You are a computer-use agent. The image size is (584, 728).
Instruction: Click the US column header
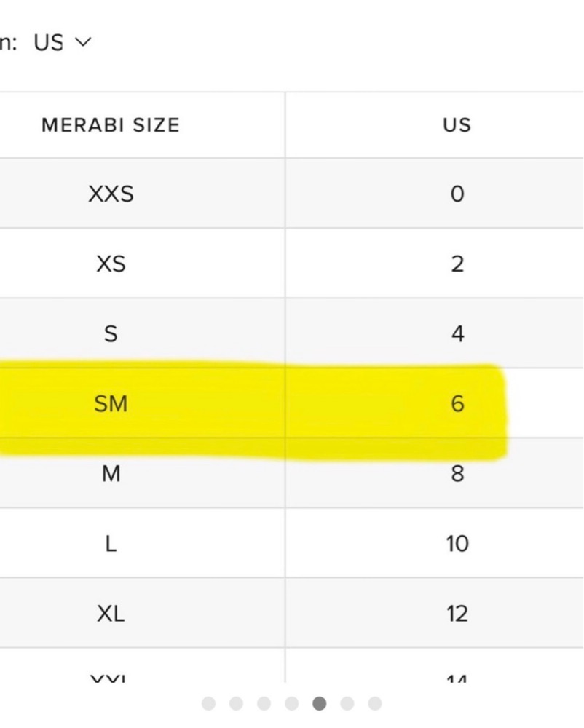(x=457, y=125)
